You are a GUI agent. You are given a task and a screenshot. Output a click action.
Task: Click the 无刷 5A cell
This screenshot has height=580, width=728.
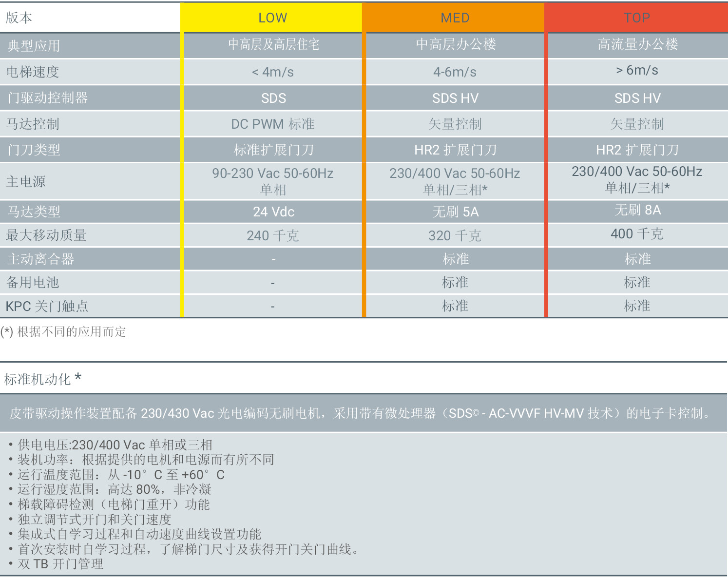pyautogui.click(x=455, y=212)
